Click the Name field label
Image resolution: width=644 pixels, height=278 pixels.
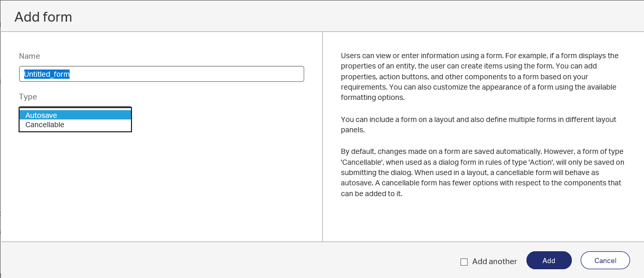(x=29, y=56)
